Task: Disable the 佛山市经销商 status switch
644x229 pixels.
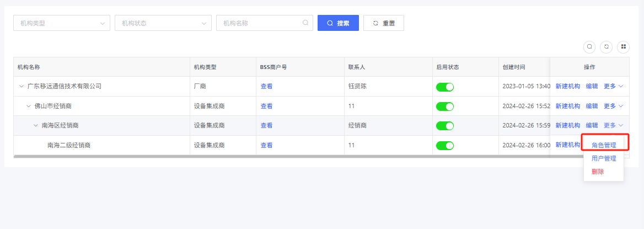Action: pos(444,106)
